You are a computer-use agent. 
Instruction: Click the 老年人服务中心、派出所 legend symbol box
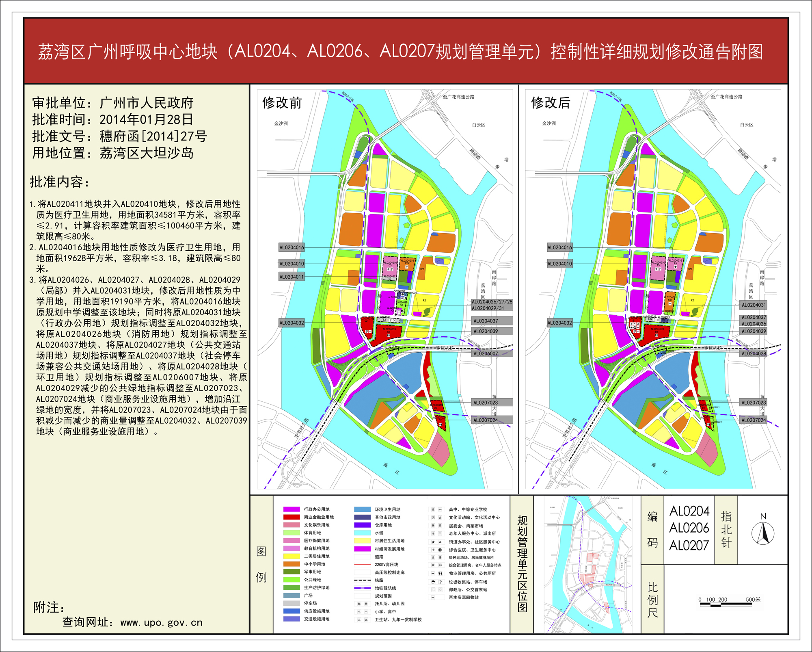tap(436, 533)
